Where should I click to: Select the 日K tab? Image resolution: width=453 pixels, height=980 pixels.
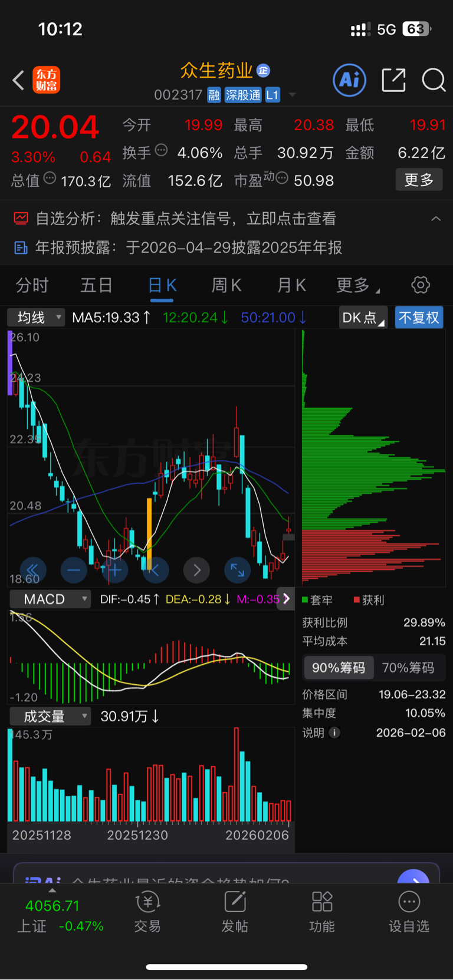coord(162,286)
